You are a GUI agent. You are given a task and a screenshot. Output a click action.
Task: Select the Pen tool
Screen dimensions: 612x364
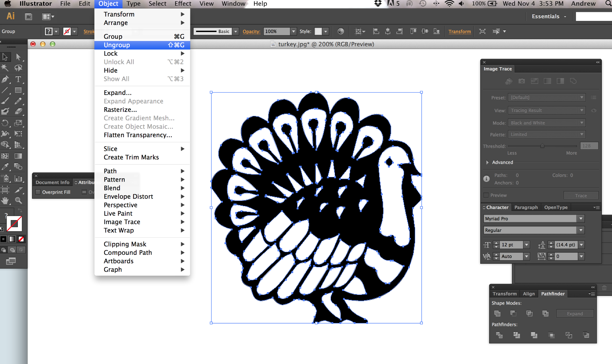pyautogui.click(x=5, y=80)
